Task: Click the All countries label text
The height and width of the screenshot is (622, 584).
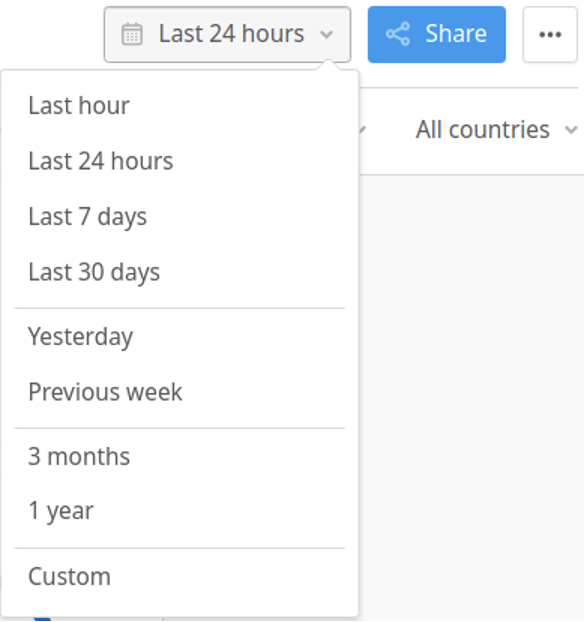Action: (482, 130)
